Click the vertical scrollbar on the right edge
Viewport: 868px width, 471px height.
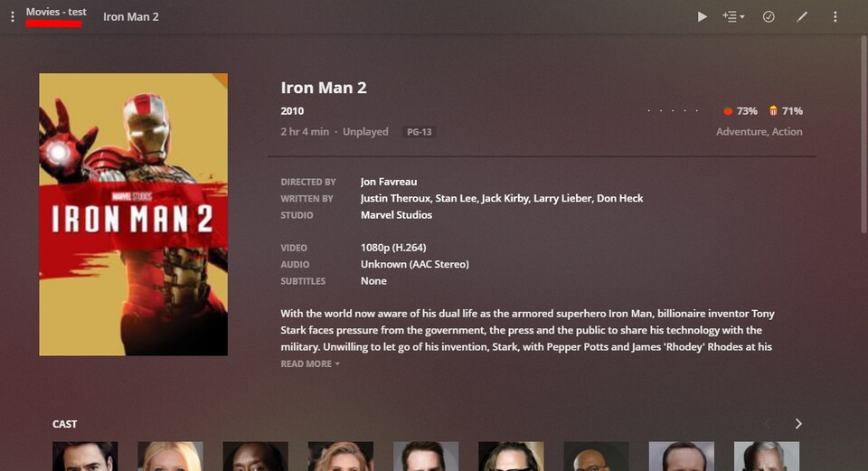863,133
